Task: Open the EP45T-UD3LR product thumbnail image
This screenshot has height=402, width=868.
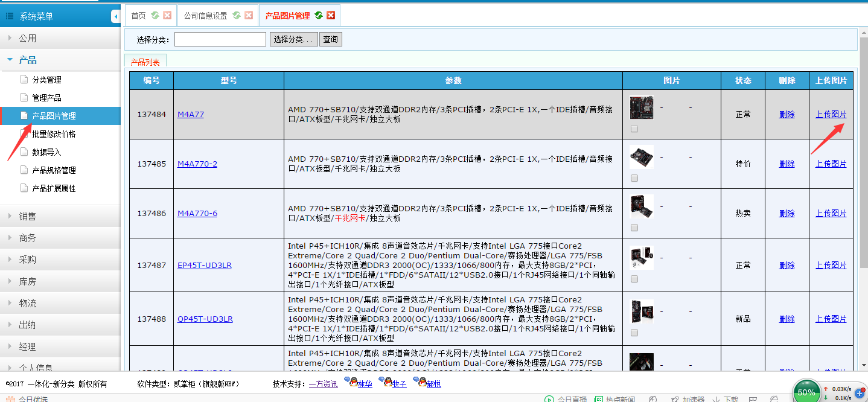Action: click(641, 258)
